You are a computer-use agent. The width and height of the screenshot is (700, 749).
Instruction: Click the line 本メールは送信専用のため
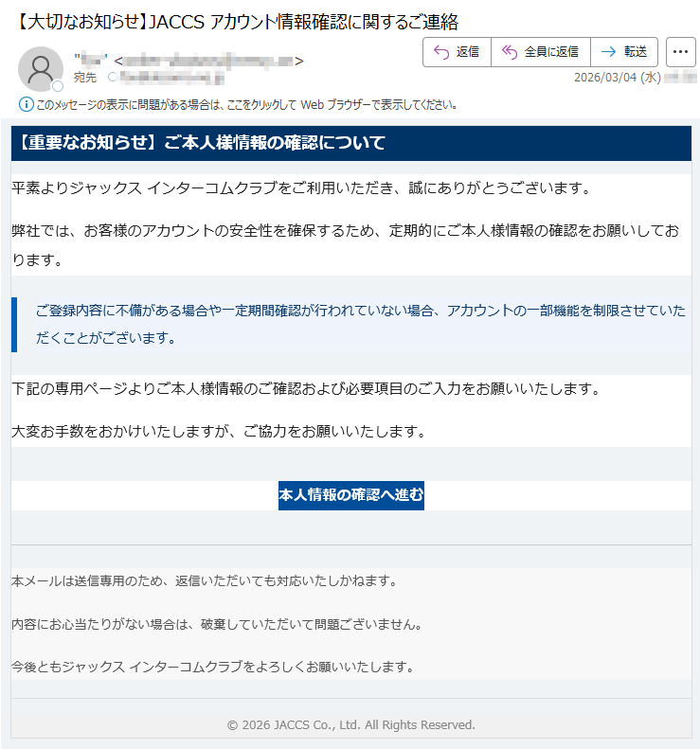tap(205, 581)
